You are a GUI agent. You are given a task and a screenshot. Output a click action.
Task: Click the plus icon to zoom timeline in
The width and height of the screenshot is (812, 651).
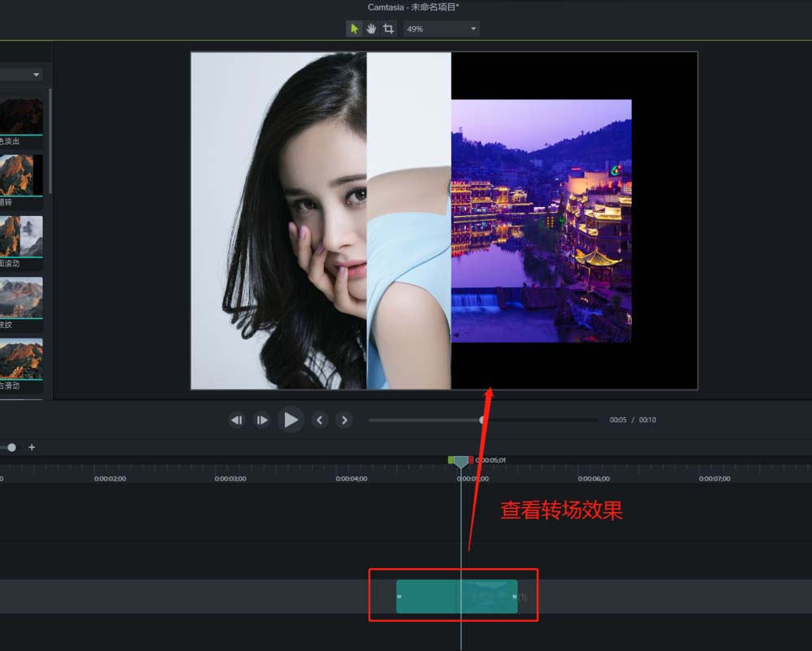point(32,447)
